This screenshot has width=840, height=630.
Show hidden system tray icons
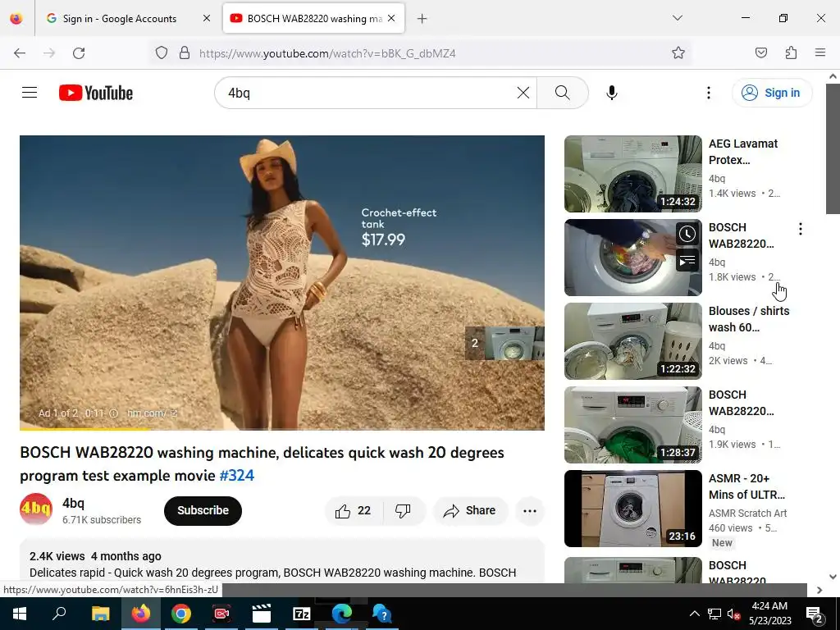[x=694, y=614]
